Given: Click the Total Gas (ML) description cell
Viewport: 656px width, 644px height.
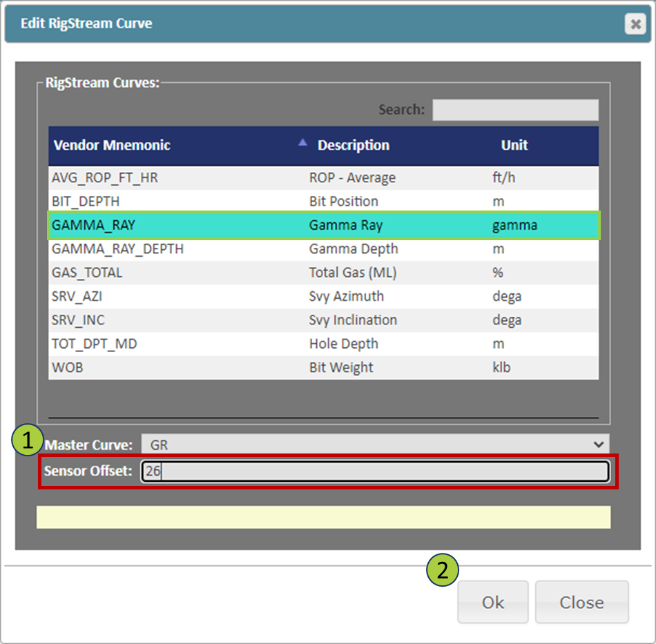Looking at the screenshot, I should tap(353, 273).
